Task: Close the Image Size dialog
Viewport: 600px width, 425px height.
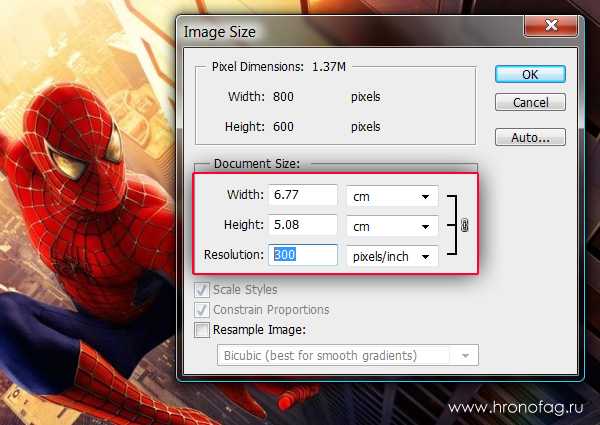Action: pyautogui.click(x=551, y=26)
